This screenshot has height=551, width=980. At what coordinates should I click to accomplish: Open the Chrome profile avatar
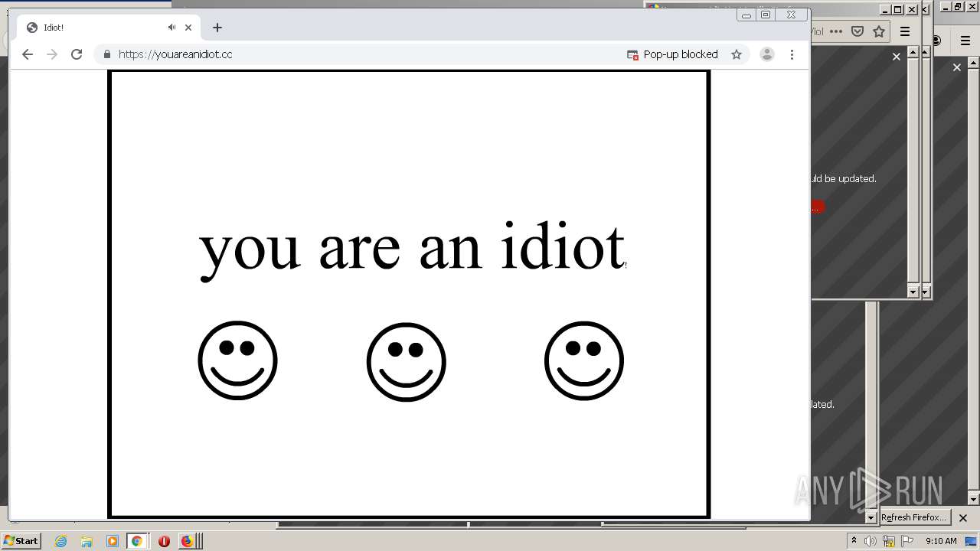(x=767, y=54)
